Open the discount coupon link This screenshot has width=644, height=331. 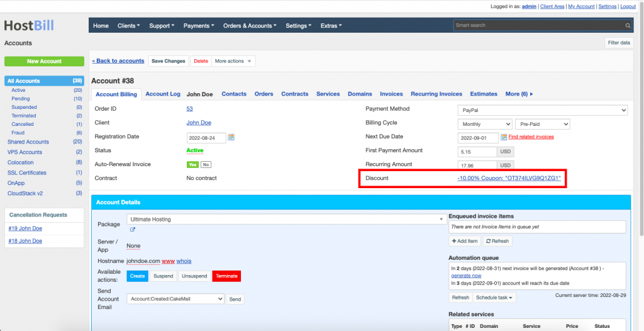509,179
